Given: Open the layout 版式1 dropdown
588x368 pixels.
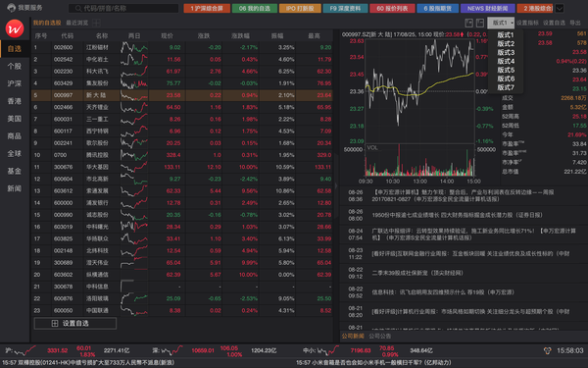Looking at the screenshot, I should point(501,23).
